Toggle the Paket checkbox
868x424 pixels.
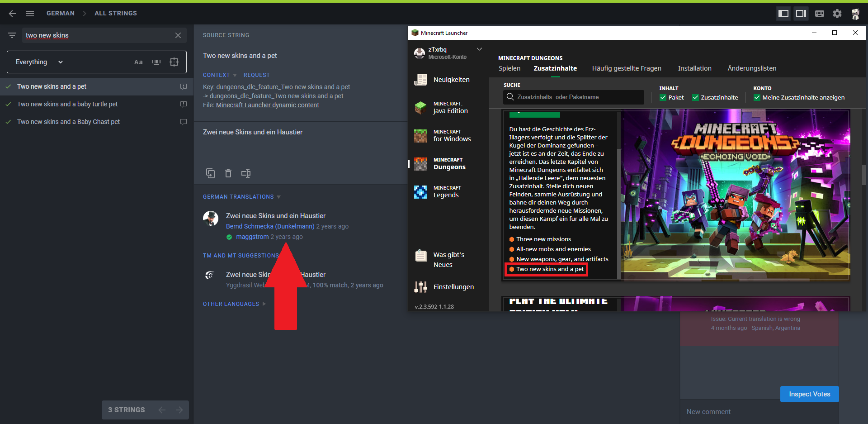(x=663, y=98)
